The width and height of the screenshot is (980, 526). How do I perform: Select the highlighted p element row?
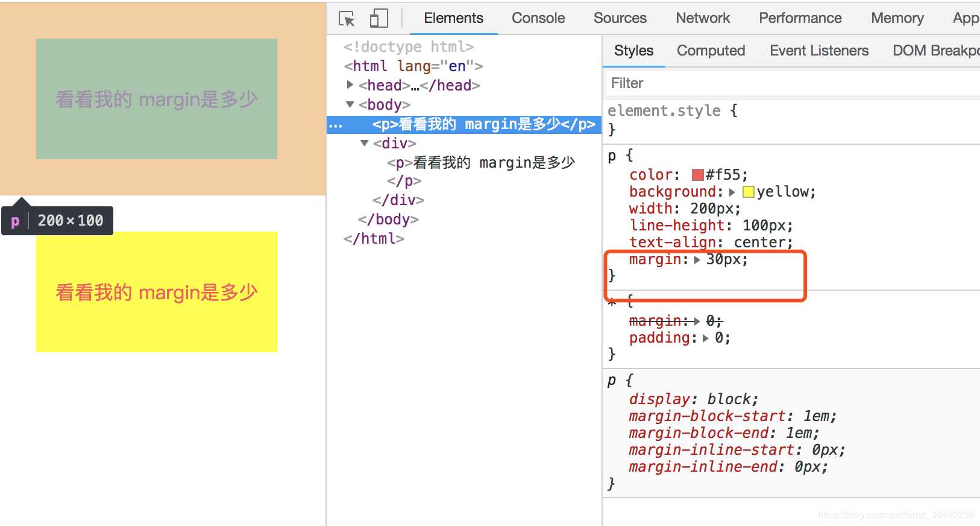(464, 124)
